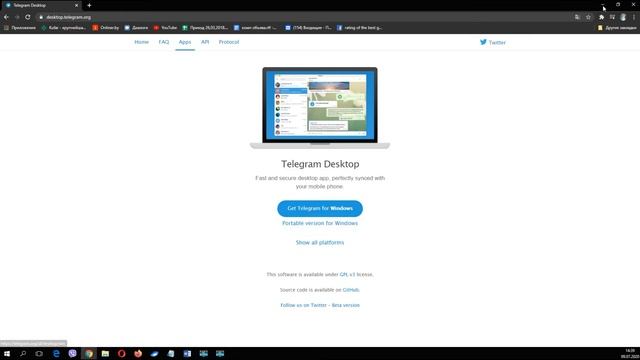Open the Twitter link in the site header
This screenshot has height=360, width=640.
(493, 42)
